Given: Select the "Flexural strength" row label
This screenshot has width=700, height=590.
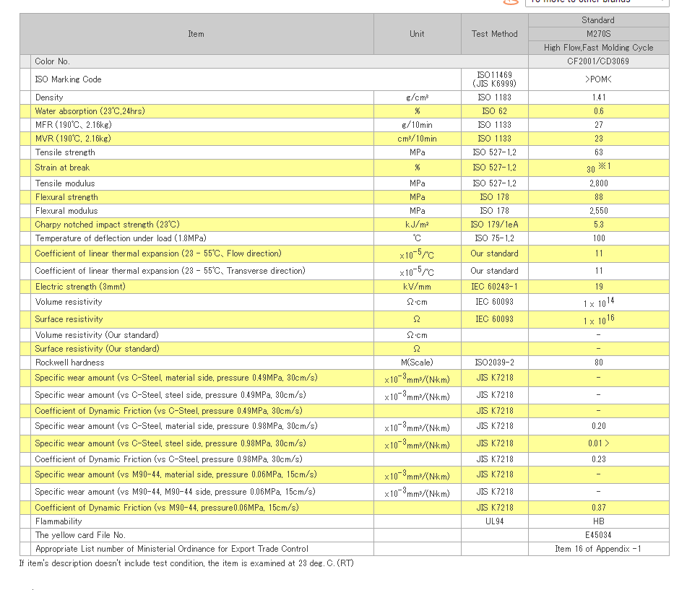Looking at the screenshot, I should click(x=66, y=197).
